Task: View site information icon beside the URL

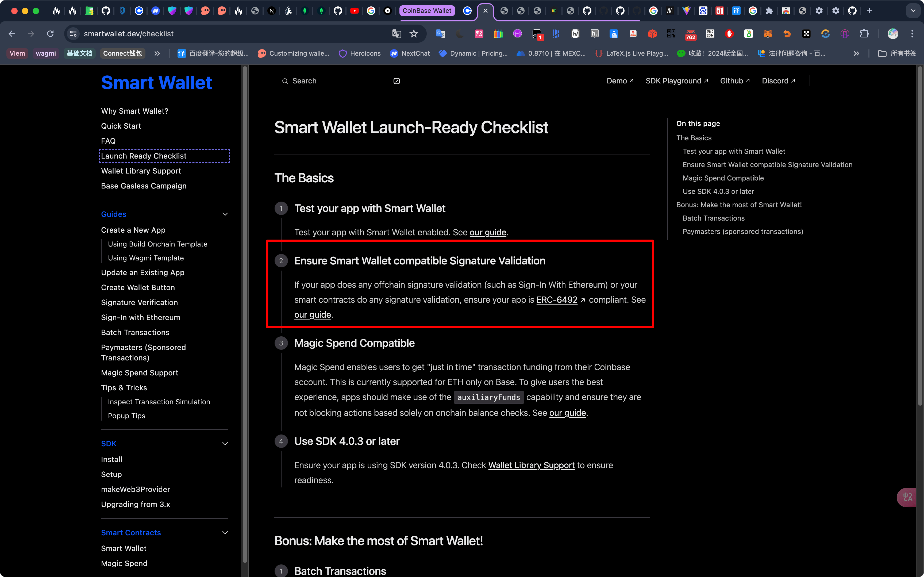Action: [73, 34]
